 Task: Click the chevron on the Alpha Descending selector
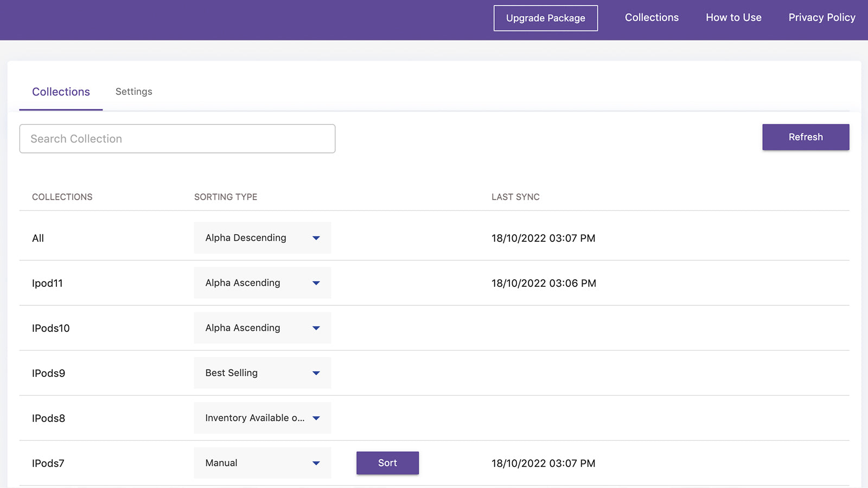[x=316, y=237]
